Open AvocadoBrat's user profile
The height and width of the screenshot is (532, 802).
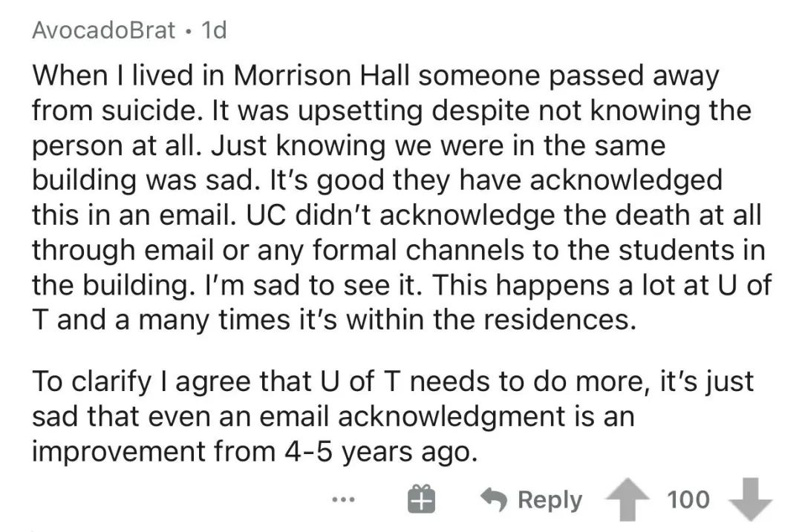tap(103, 30)
